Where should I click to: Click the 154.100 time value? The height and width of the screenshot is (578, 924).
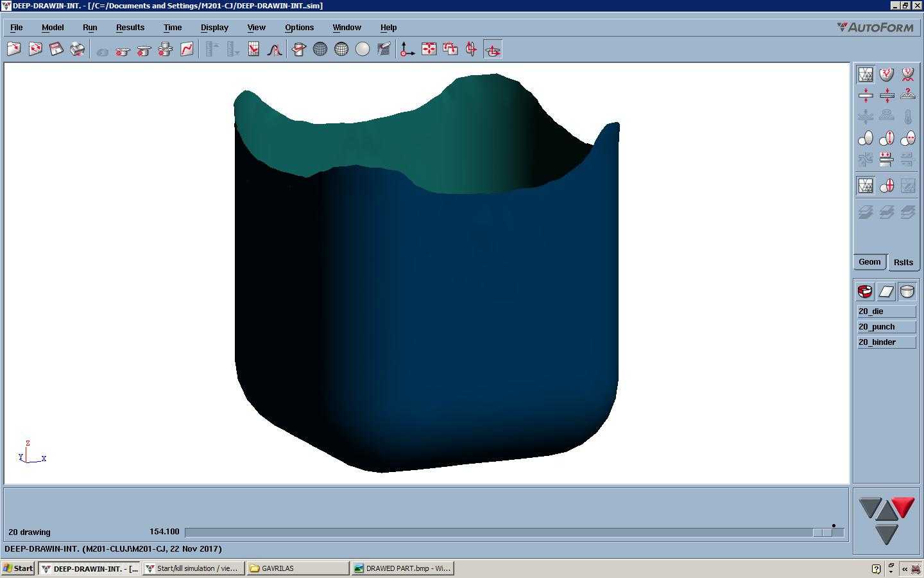[164, 532]
